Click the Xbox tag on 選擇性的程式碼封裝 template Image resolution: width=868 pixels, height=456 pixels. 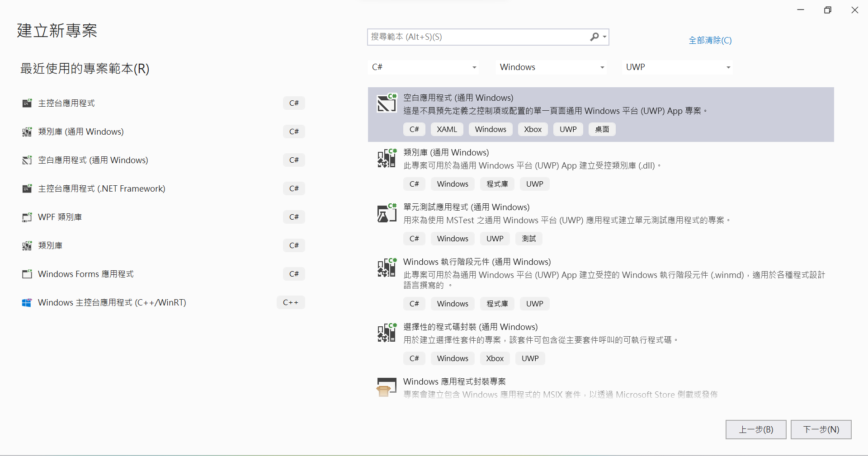pyautogui.click(x=495, y=358)
